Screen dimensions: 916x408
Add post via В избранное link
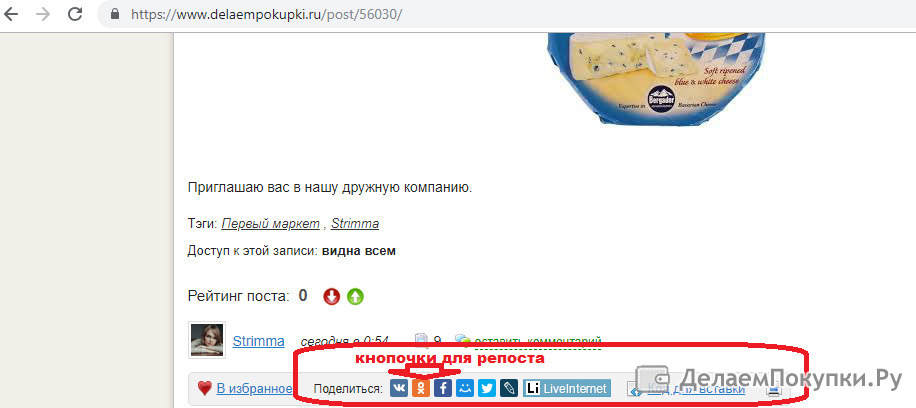(x=254, y=388)
